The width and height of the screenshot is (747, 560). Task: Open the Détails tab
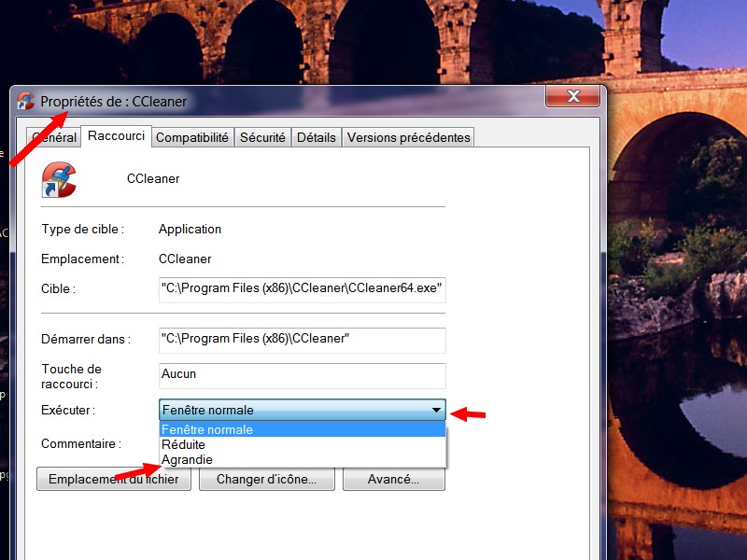[316, 137]
